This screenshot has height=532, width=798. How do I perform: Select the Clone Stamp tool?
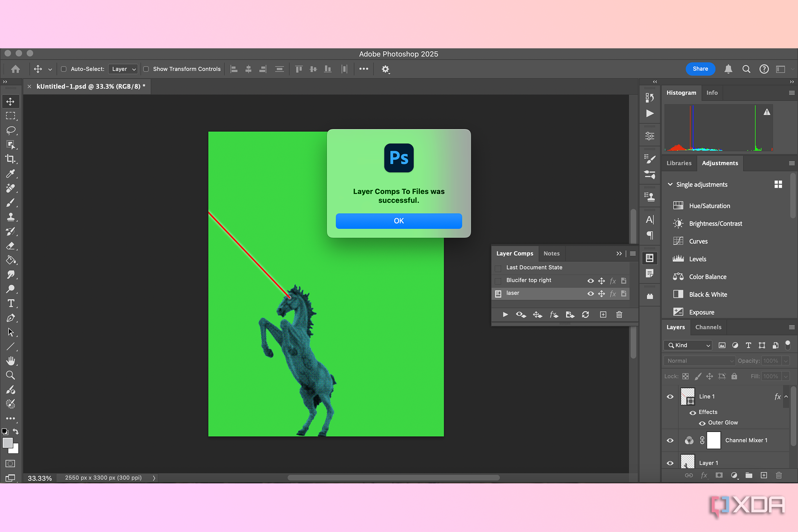point(11,217)
